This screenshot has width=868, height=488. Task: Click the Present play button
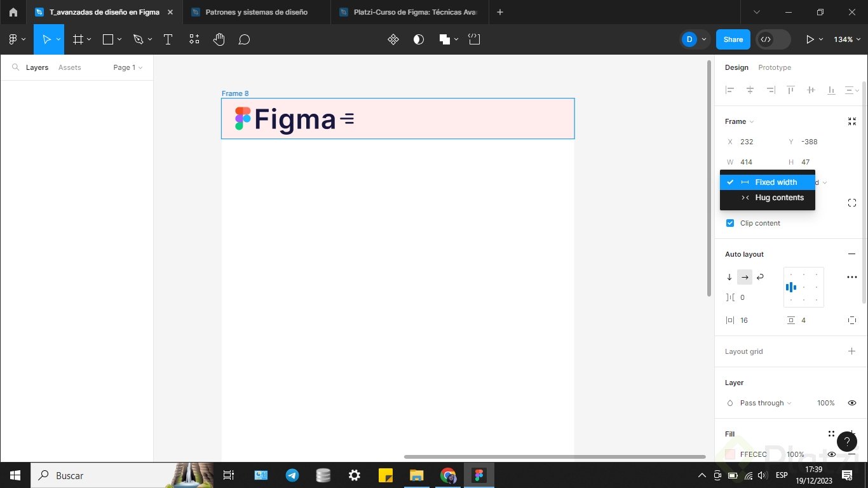[x=810, y=39]
